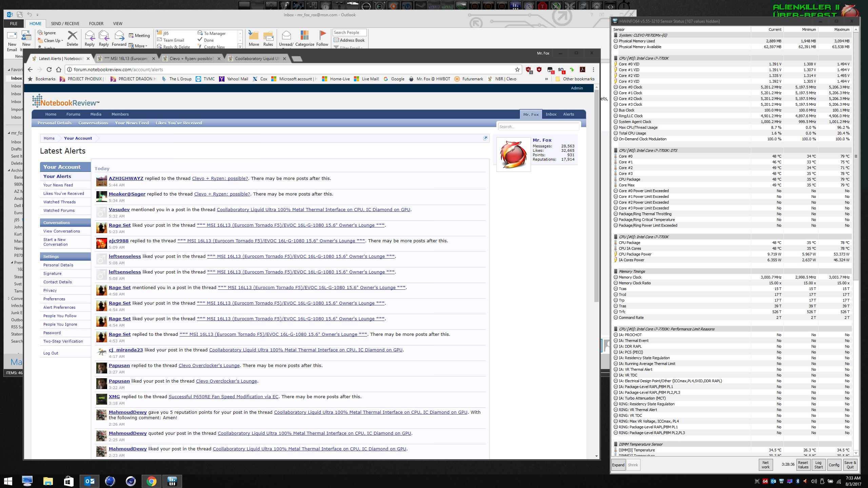Image resolution: width=868 pixels, height=488 pixels.
Task: Click Log Out in account sidebar
Action: tap(51, 353)
